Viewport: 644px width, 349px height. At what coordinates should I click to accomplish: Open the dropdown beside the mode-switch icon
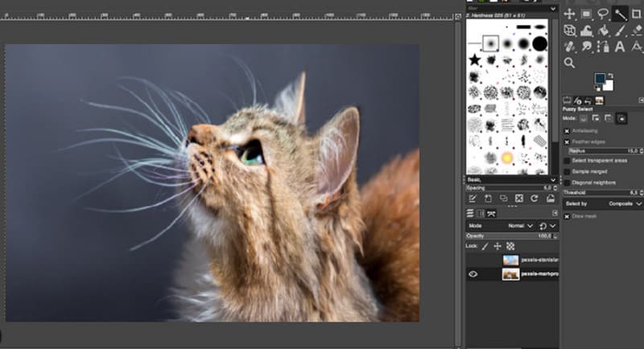[x=553, y=226]
